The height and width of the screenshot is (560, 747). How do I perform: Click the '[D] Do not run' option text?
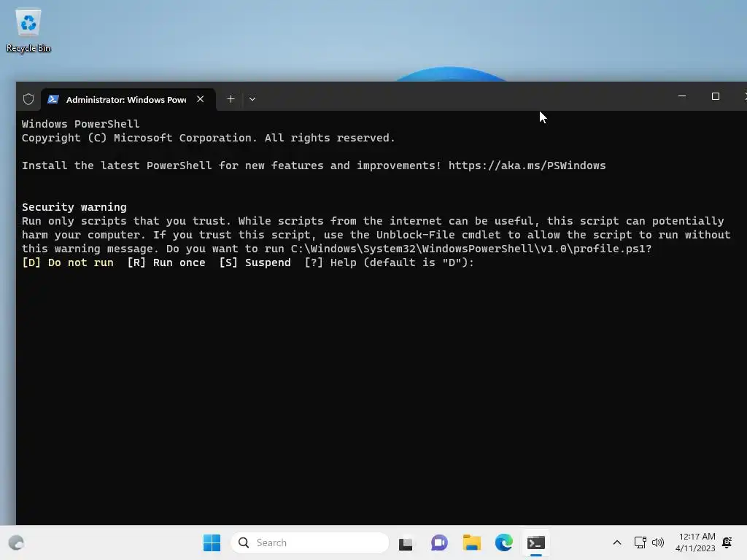pos(68,262)
